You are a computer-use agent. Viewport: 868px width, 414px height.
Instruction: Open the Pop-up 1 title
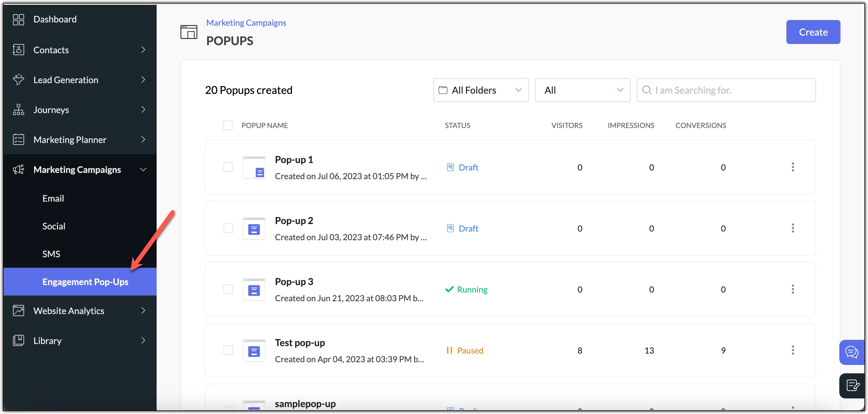(x=294, y=159)
